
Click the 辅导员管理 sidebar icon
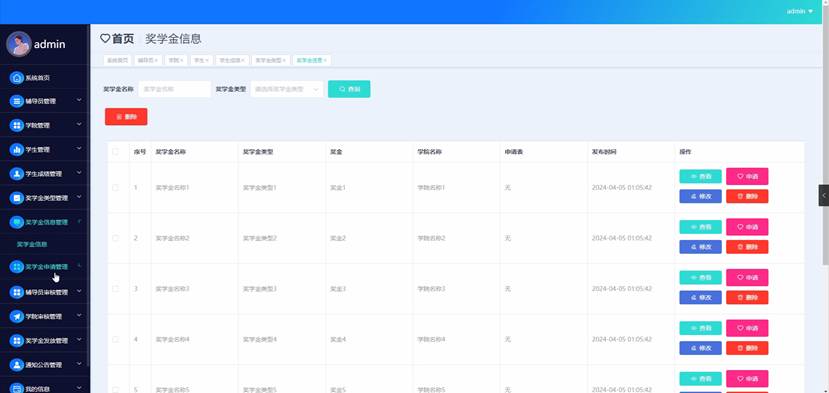(x=17, y=101)
